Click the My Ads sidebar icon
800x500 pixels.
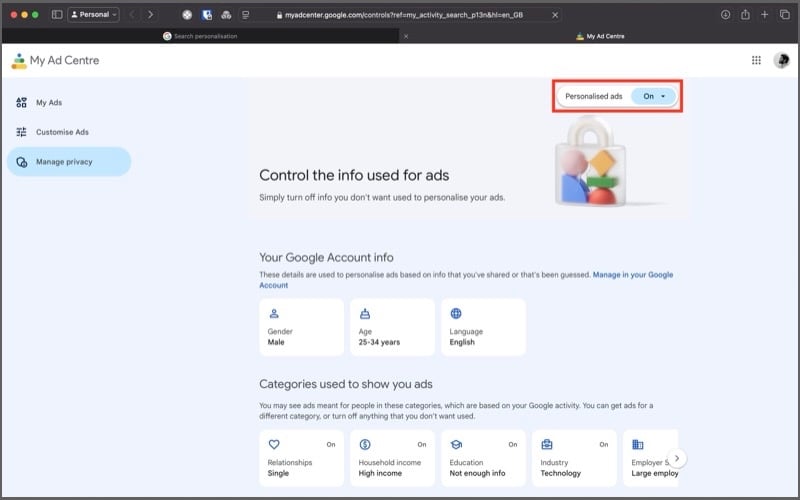point(21,103)
